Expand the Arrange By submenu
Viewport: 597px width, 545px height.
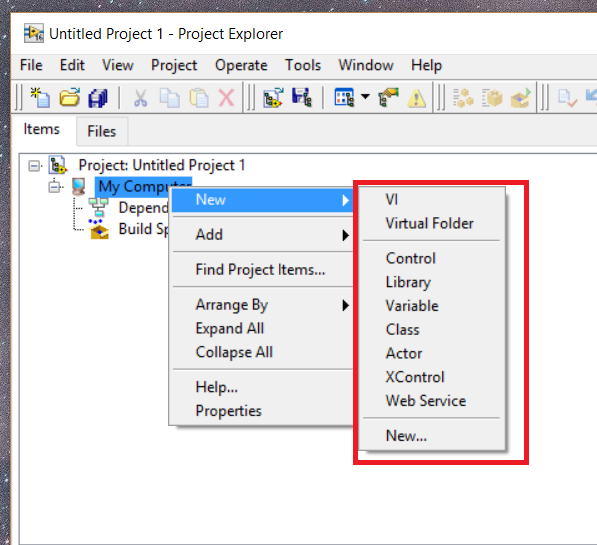coord(262,305)
